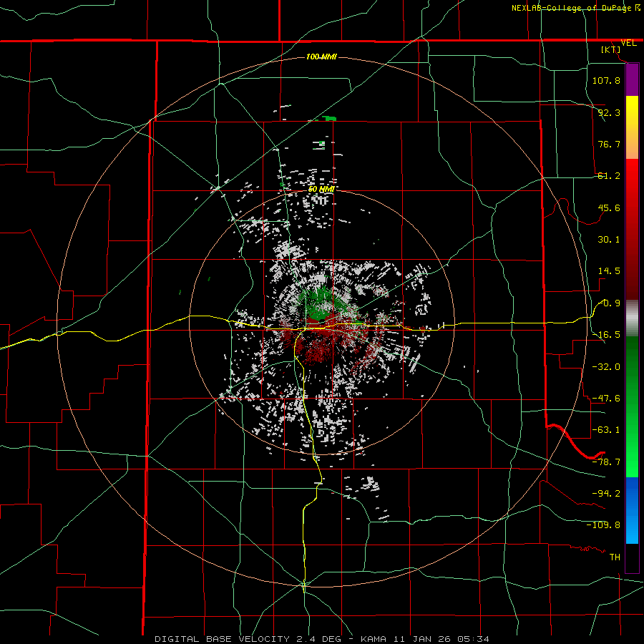Image resolution: width=644 pixels, height=644 pixels.
Task: Click the 107.8 value on velocity scale
Action: 606,80
